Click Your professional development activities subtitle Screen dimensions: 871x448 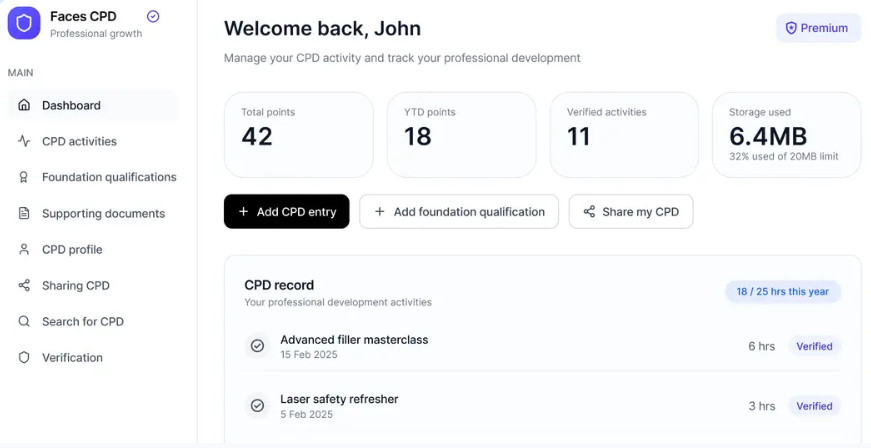(x=338, y=303)
